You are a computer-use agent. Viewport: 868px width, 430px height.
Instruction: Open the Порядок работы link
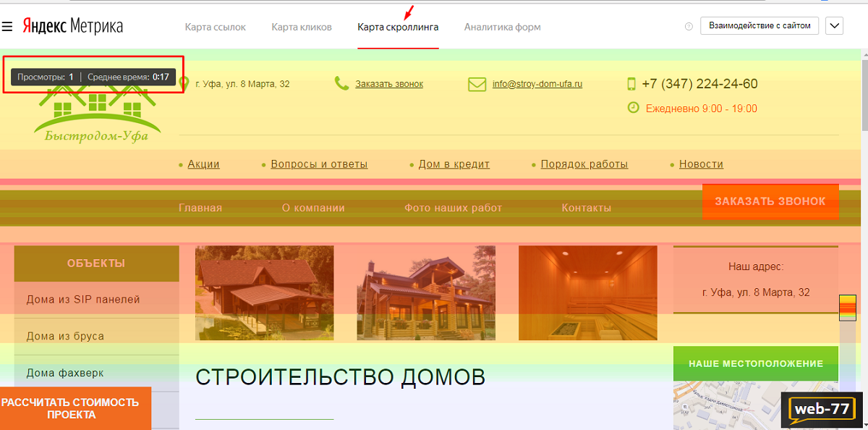pos(584,164)
